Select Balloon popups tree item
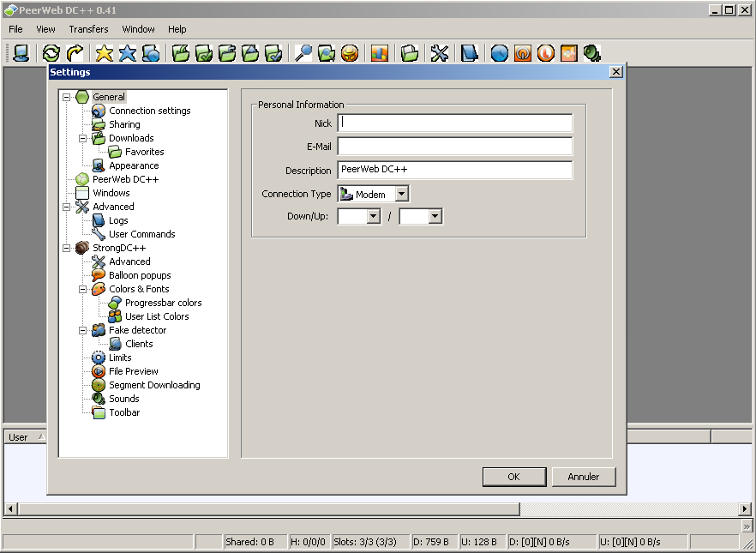Screen dimensions: 756x553 [x=140, y=276]
